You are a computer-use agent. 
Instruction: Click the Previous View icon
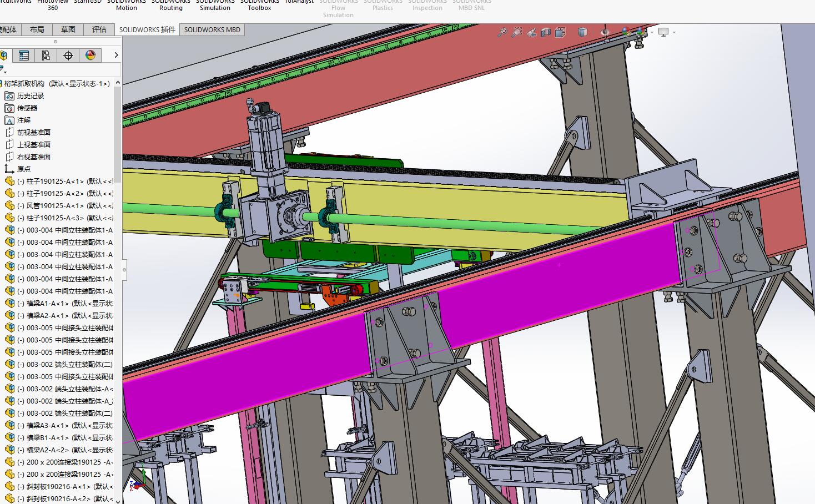click(x=531, y=32)
